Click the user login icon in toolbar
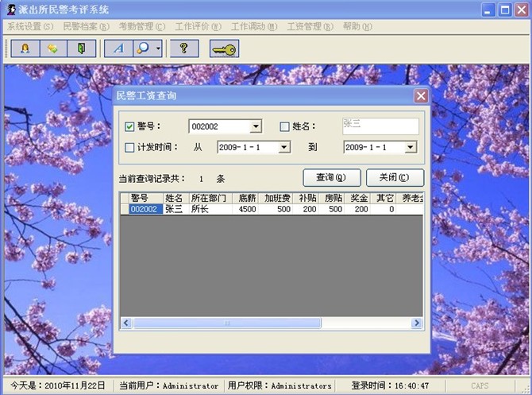Image resolution: width=532 pixels, height=395 pixels. point(24,48)
